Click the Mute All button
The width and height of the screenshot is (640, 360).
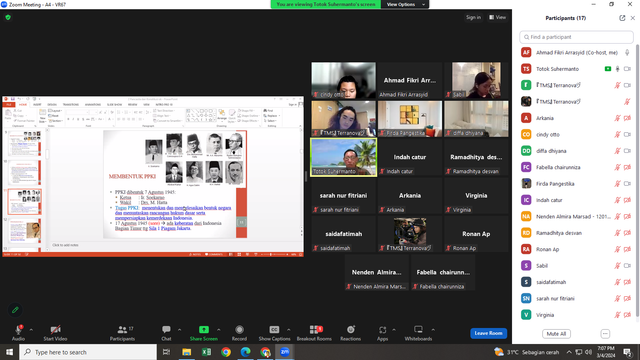[556, 333]
